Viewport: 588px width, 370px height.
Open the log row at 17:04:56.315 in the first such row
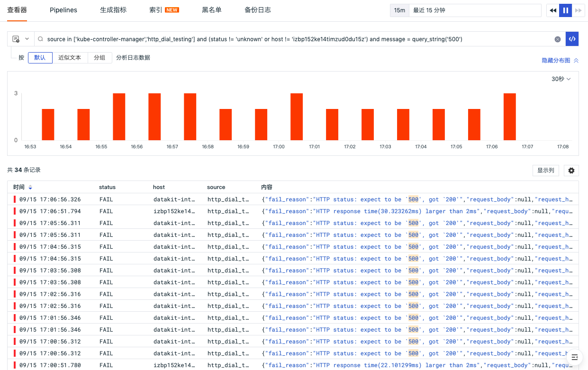click(293, 247)
